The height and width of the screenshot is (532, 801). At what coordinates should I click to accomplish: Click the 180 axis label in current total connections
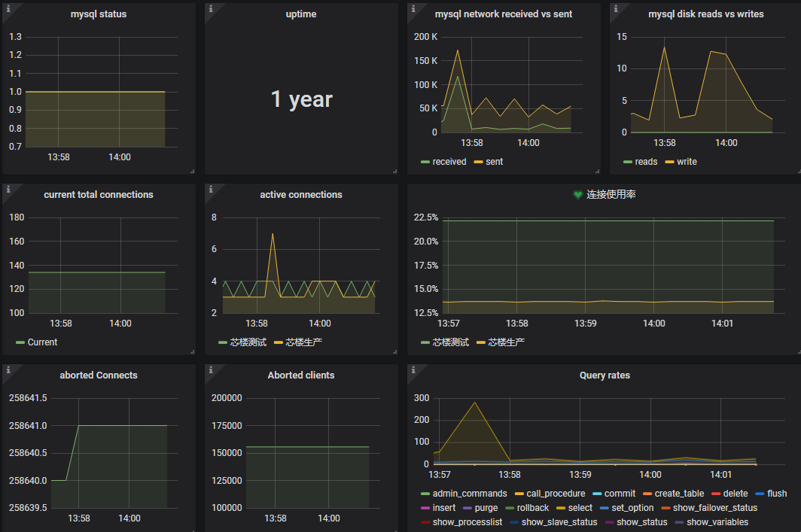[17, 217]
